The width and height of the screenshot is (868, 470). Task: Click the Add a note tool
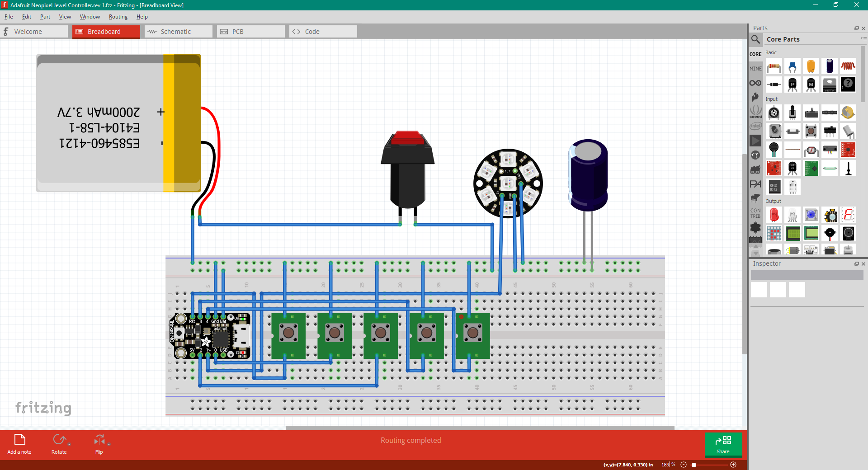coord(19,444)
